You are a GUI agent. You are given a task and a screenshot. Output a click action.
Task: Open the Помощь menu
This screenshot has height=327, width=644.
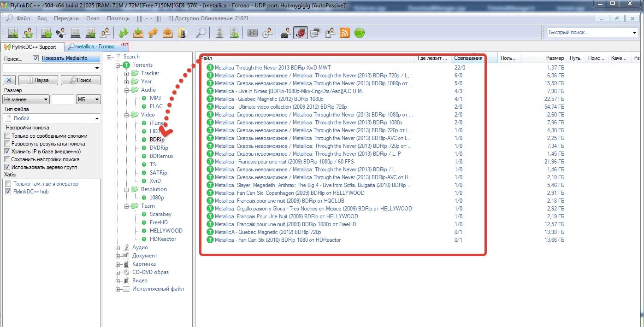pyautogui.click(x=118, y=18)
